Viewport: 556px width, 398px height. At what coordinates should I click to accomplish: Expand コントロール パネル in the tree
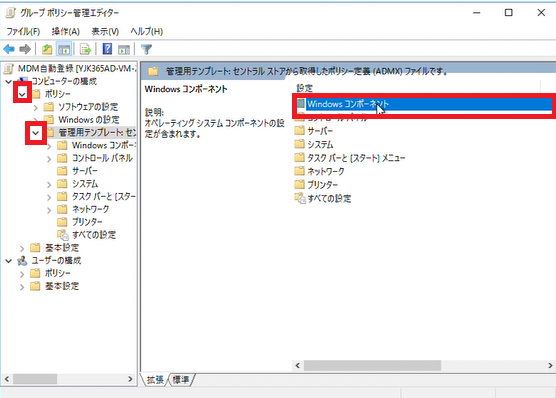49,159
